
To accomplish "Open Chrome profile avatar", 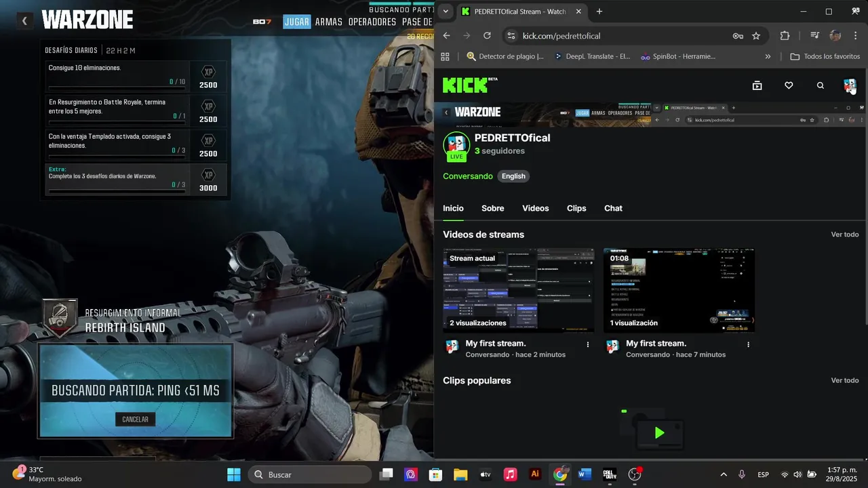I will tap(835, 36).
